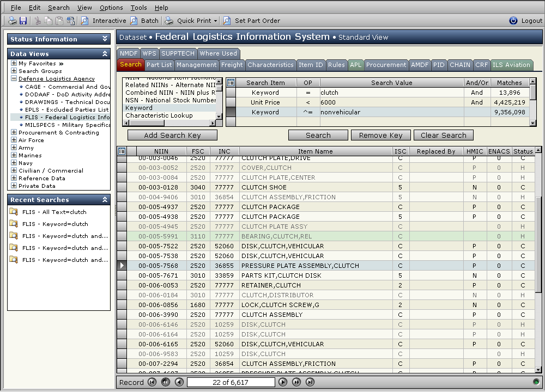
Task: Open the Tools menu
Action: point(138,8)
